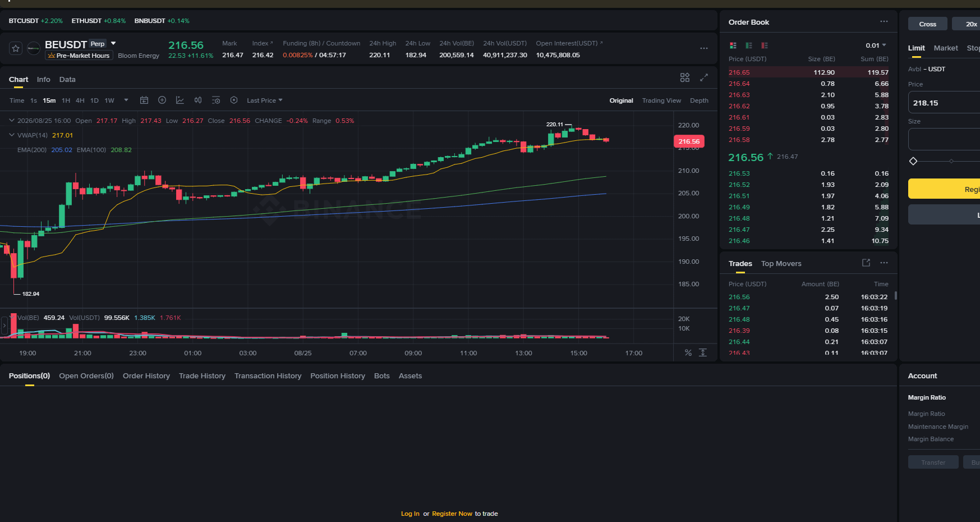Show bids-only order book view
The height and width of the screenshot is (522, 980).
[x=748, y=45]
